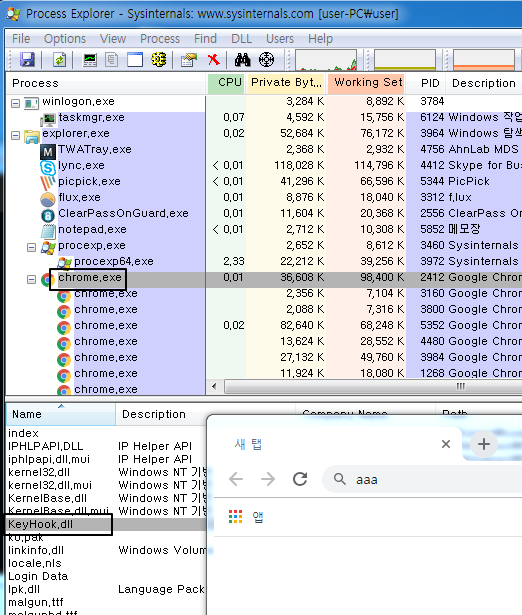Click the DLL view gear icon

tap(158, 60)
